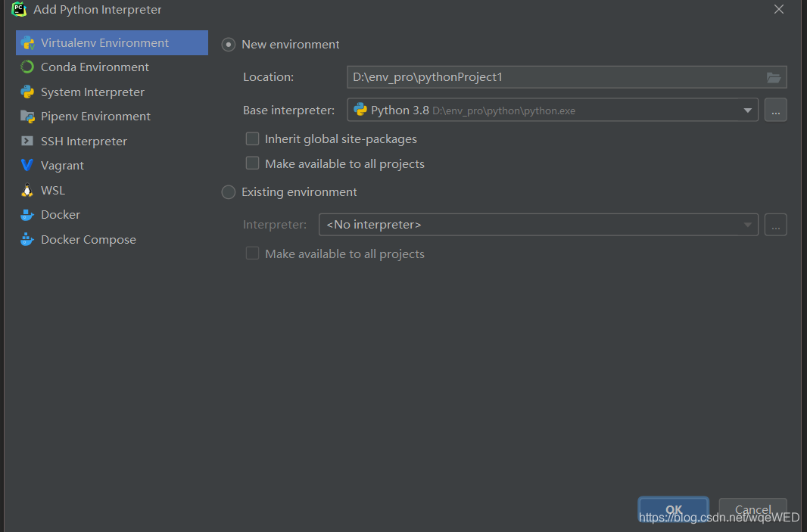Screen dimensions: 807x532
Task: Click the Docker Compose whale icon
Action: 27,240
